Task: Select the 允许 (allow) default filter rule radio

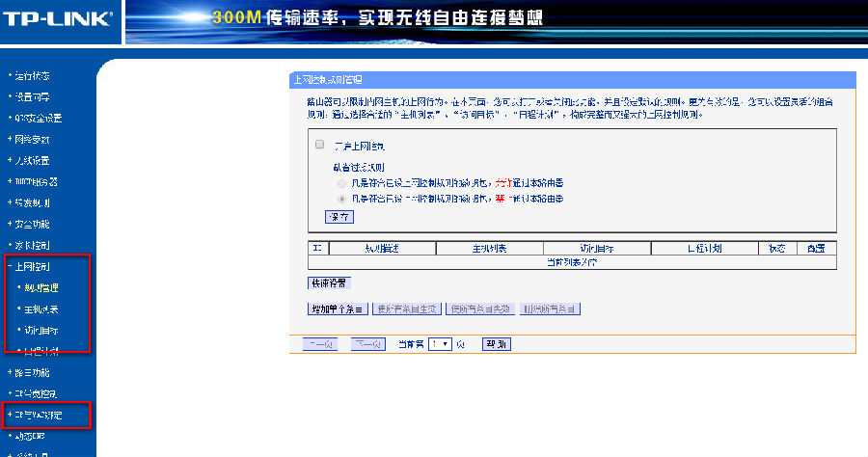Action: (x=341, y=182)
